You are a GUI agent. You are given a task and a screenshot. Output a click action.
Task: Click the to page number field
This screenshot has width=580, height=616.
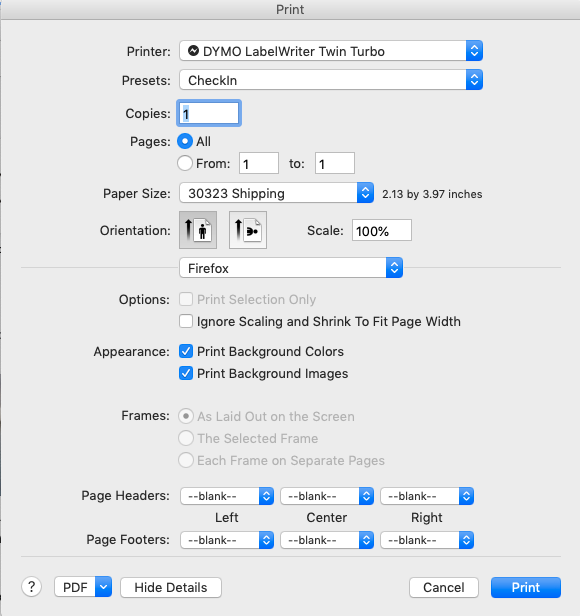(x=335, y=163)
